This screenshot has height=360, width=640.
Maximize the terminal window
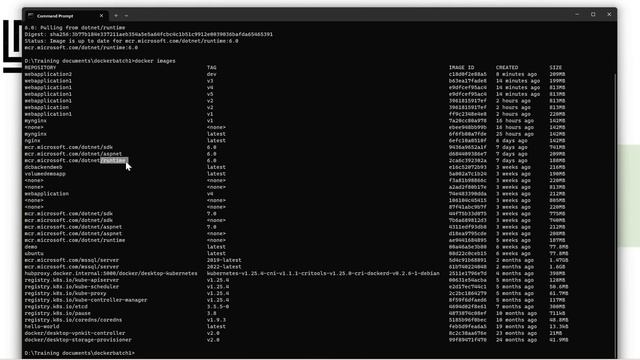593,14
